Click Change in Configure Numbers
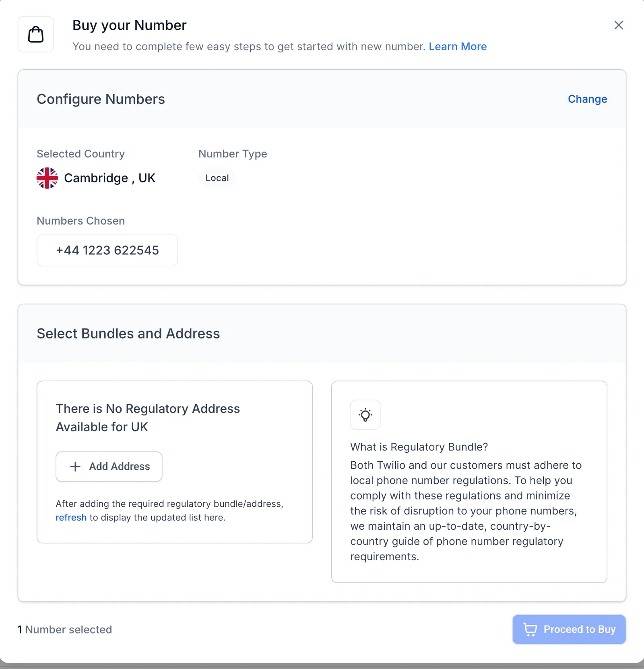This screenshot has height=669, width=644. point(587,99)
